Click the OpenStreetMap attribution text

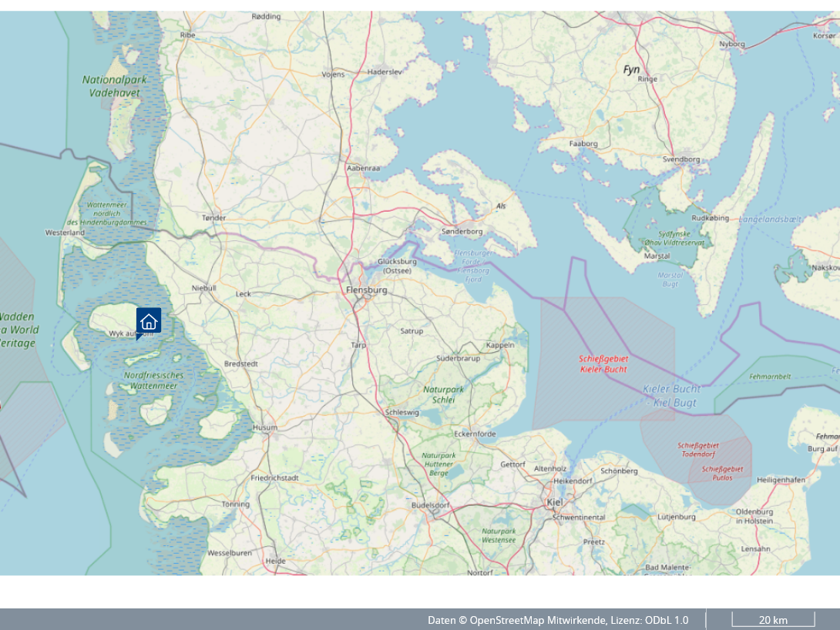(558, 620)
